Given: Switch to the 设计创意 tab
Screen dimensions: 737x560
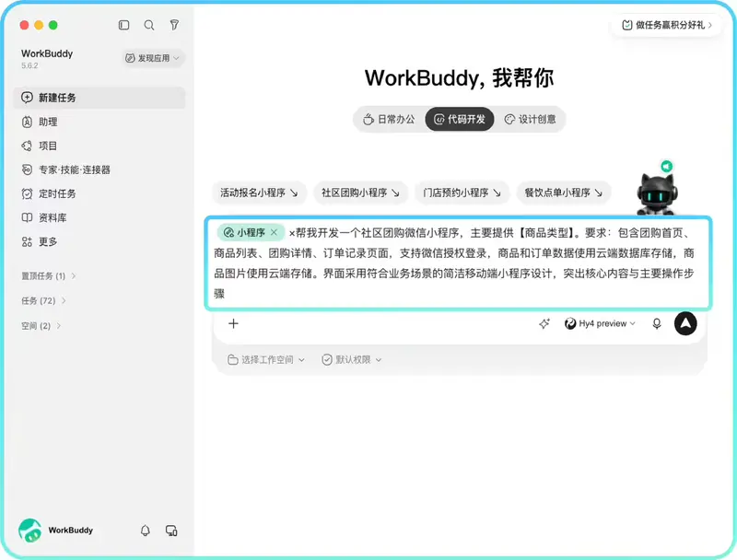Looking at the screenshot, I should [x=530, y=120].
